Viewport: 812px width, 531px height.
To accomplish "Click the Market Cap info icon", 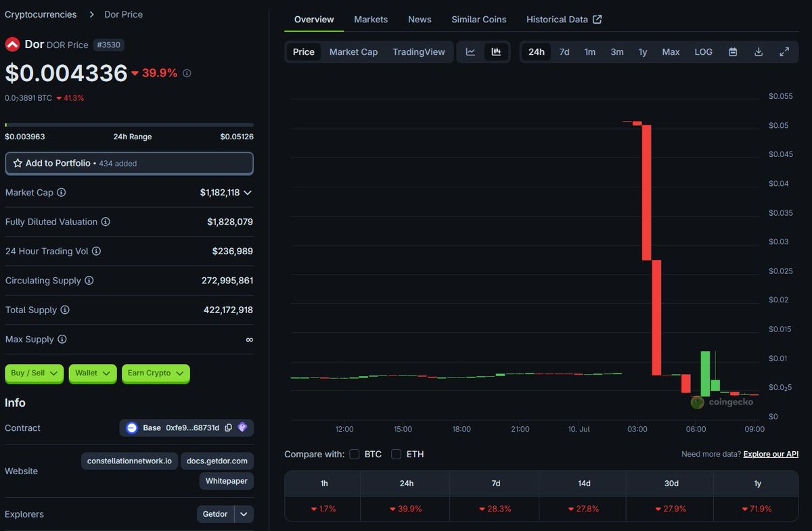I will tap(62, 193).
